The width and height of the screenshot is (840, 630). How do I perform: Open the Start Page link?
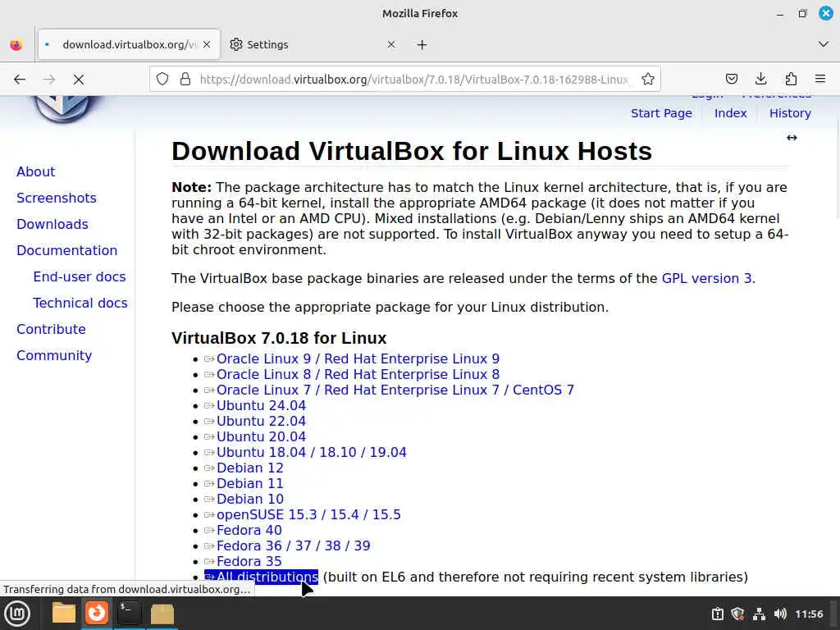662,113
